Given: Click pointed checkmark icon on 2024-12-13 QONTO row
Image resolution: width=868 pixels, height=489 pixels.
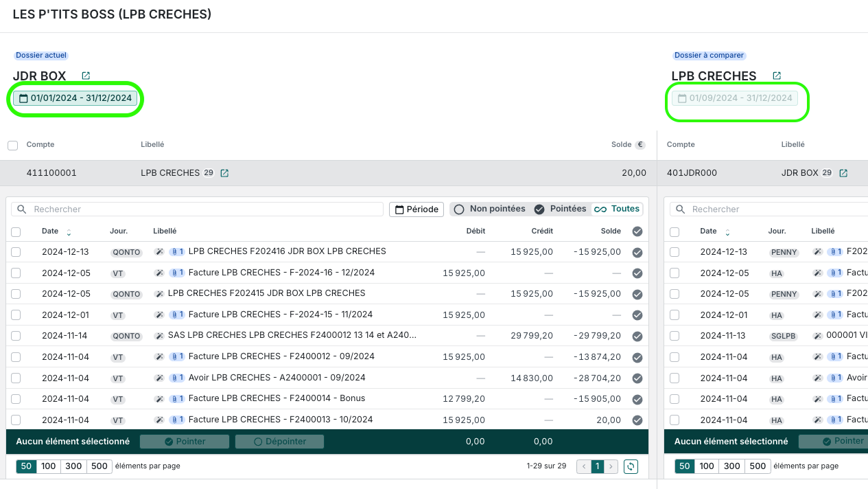Looking at the screenshot, I should point(637,252).
